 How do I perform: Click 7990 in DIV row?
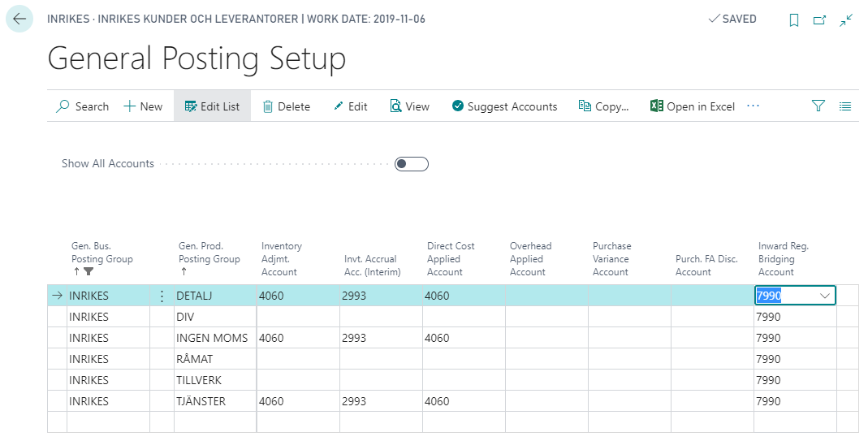pyautogui.click(x=795, y=317)
